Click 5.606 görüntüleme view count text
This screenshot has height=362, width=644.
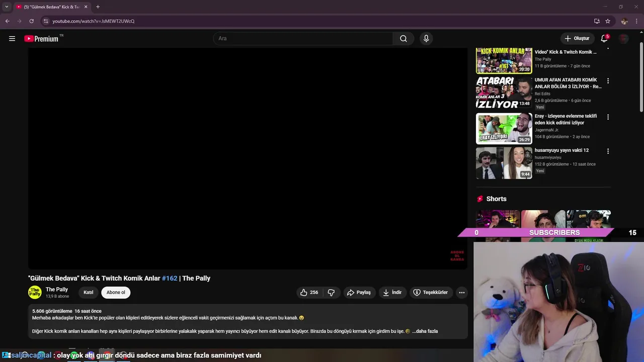pyautogui.click(x=52, y=311)
